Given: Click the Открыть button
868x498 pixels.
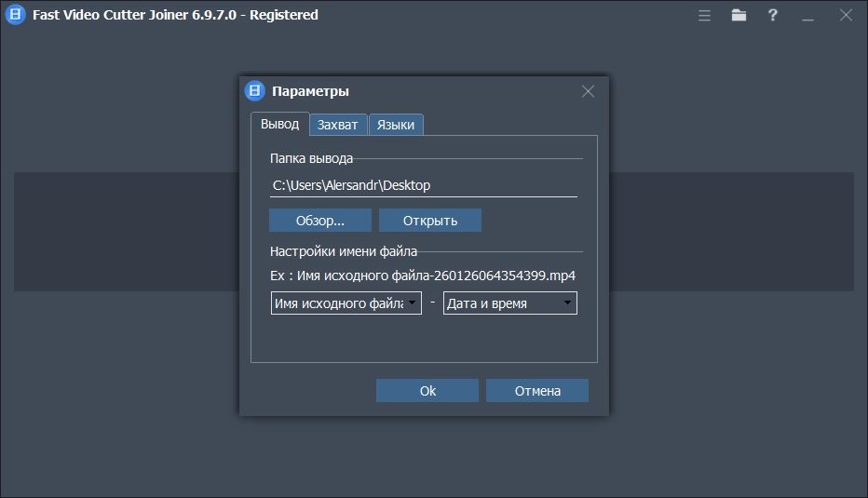Looking at the screenshot, I should (x=429, y=221).
